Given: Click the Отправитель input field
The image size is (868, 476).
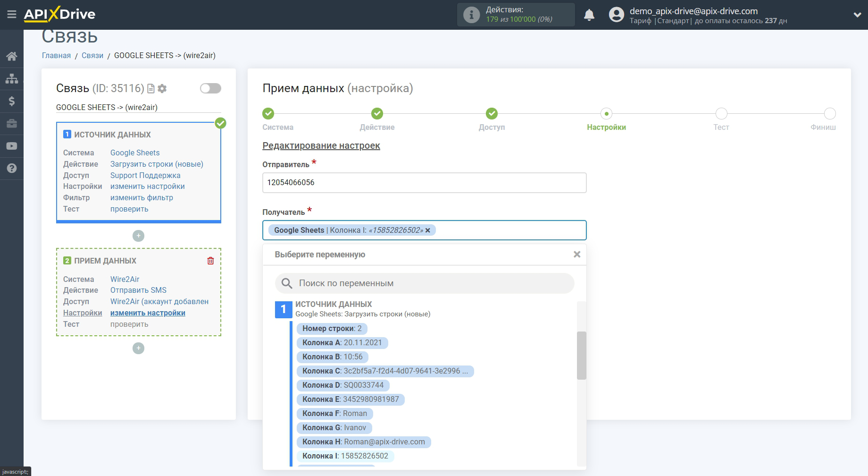Looking at the screenshot, I should [424, 183].
